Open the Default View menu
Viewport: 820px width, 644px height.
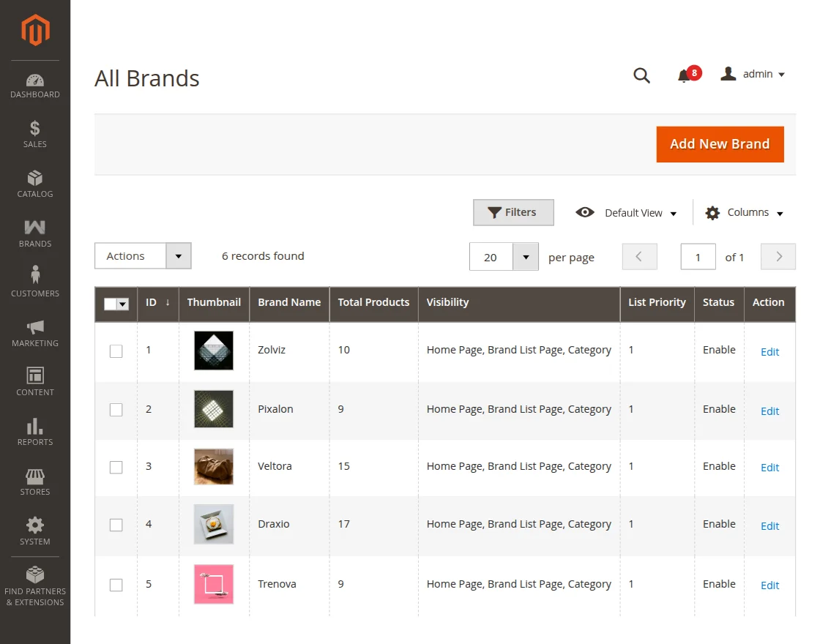click(x=627, y=213)
